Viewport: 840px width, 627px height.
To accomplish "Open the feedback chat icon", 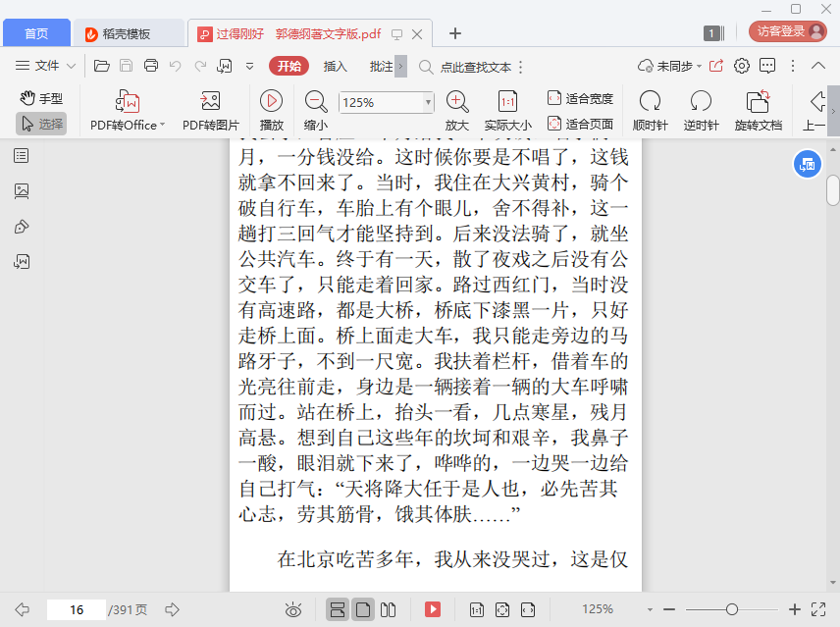I will (x=767, y=66).
